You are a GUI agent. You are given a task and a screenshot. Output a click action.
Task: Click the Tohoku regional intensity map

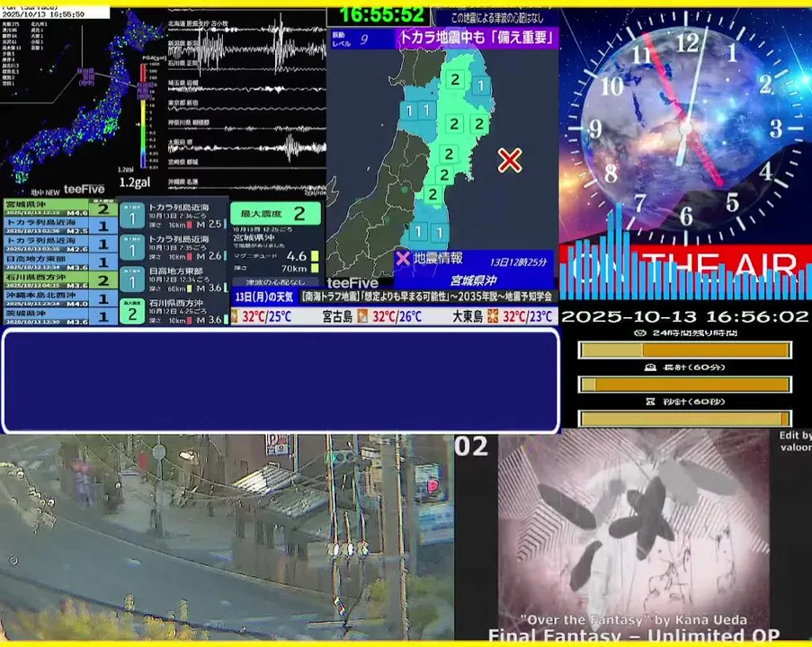tap(442, 165)
